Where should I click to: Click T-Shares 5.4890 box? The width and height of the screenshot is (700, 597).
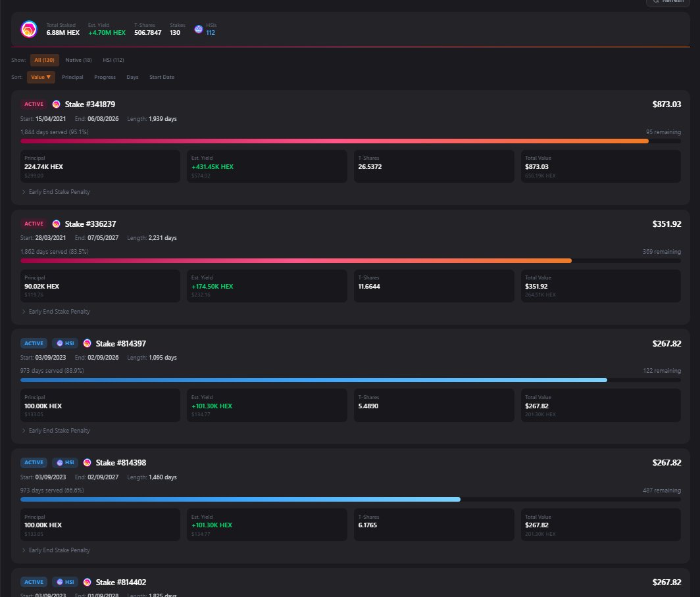[434, 405]
